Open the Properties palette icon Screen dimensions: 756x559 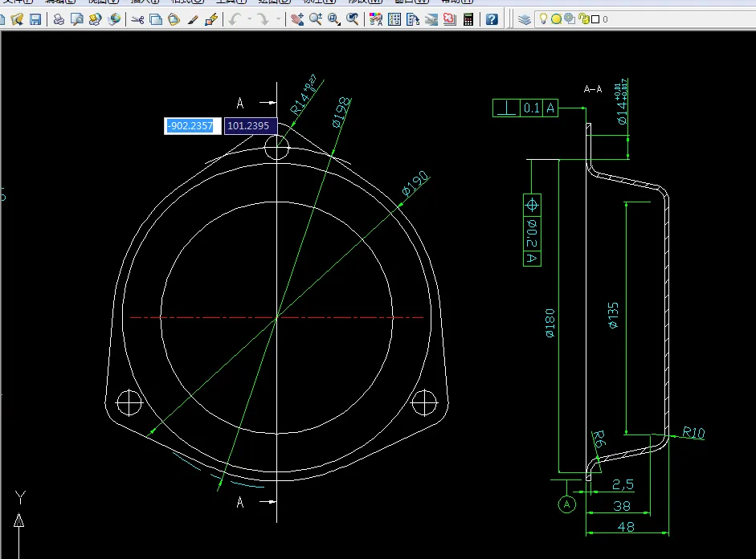click(375, 19)
